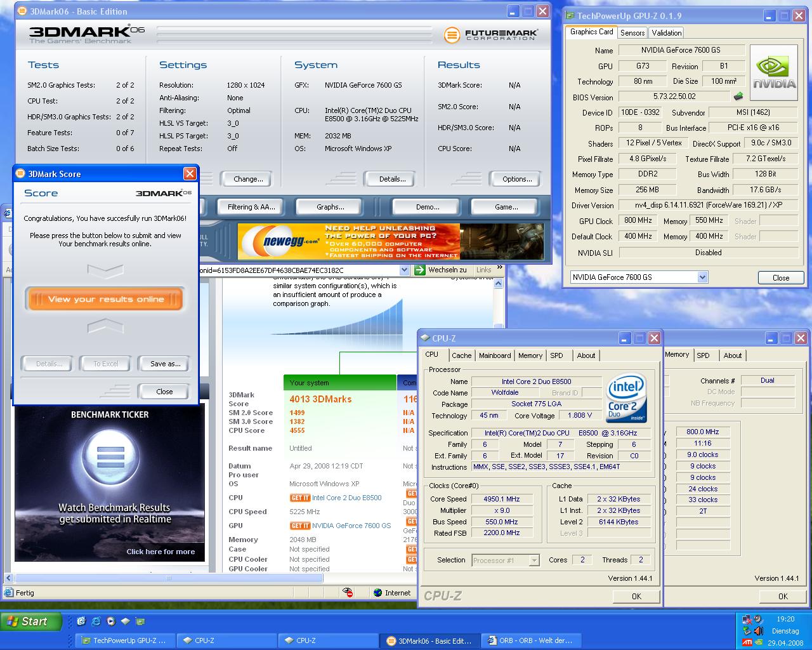Click the network disconnected tray icon
This screenshot has width=812, height=650.
747,620
